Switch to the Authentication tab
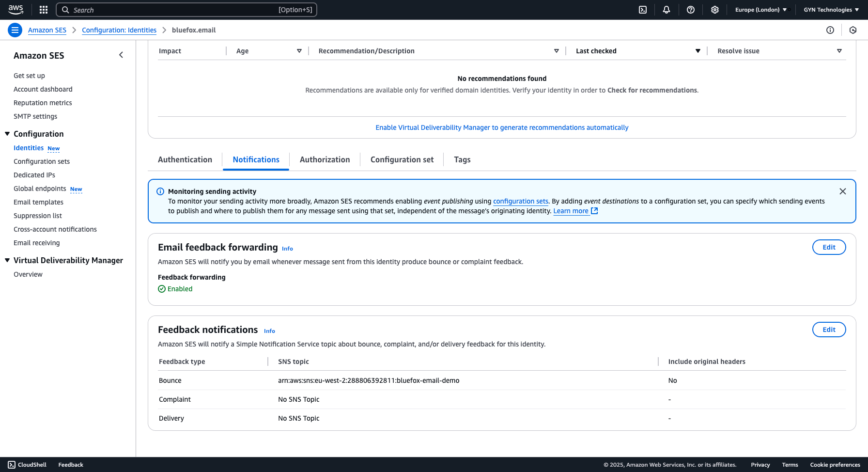 pos(185,159)
